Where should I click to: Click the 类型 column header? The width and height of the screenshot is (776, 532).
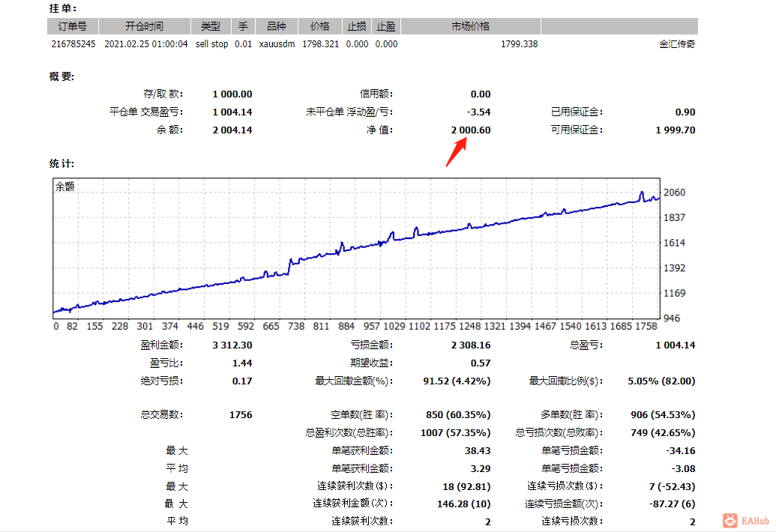click(x=211, y=26)
